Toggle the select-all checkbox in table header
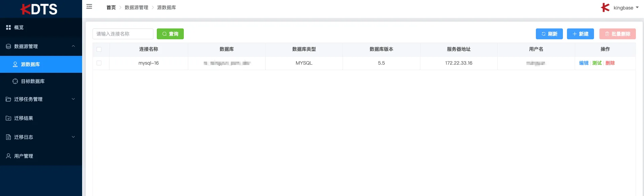The height and width of the screenshot is (196, 644). pyautogui.click(x=99, y=49)
